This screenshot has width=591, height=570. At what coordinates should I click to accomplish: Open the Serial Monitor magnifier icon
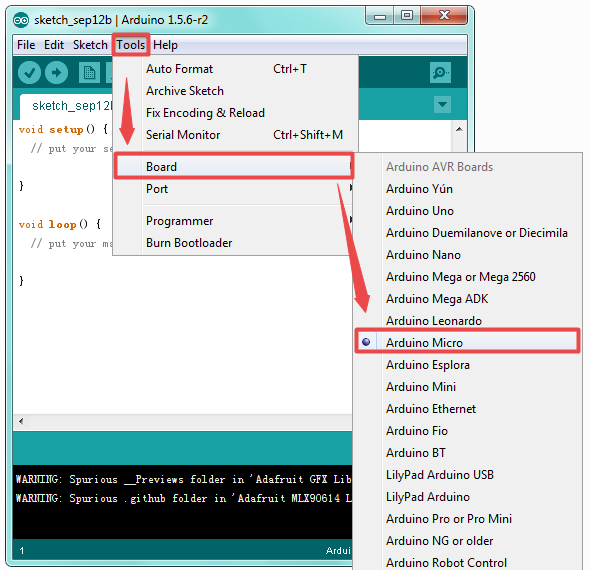pyautogui.click(x=440, y=72)
